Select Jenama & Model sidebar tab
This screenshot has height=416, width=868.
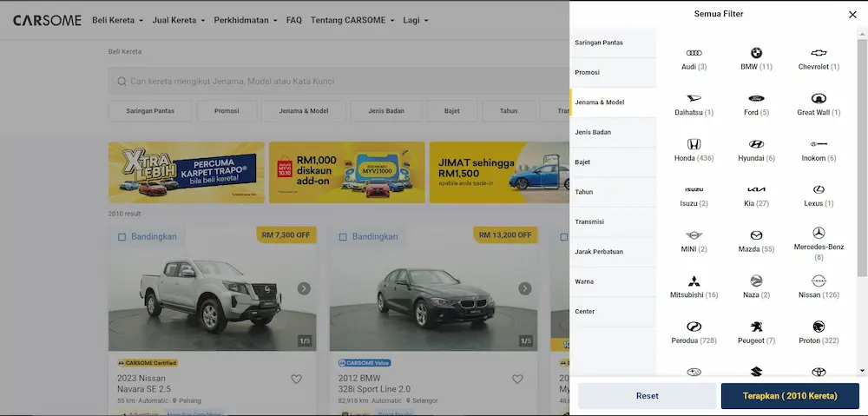[613, 102]
